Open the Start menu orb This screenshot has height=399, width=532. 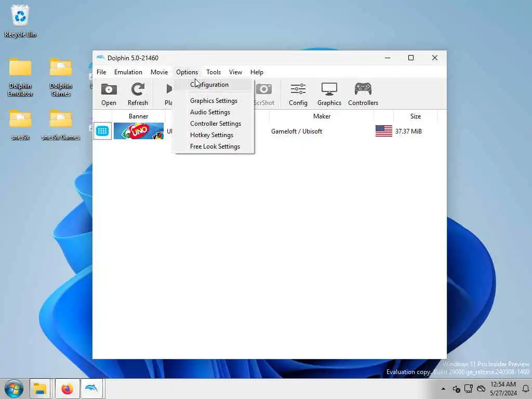(x=14, y=389)
